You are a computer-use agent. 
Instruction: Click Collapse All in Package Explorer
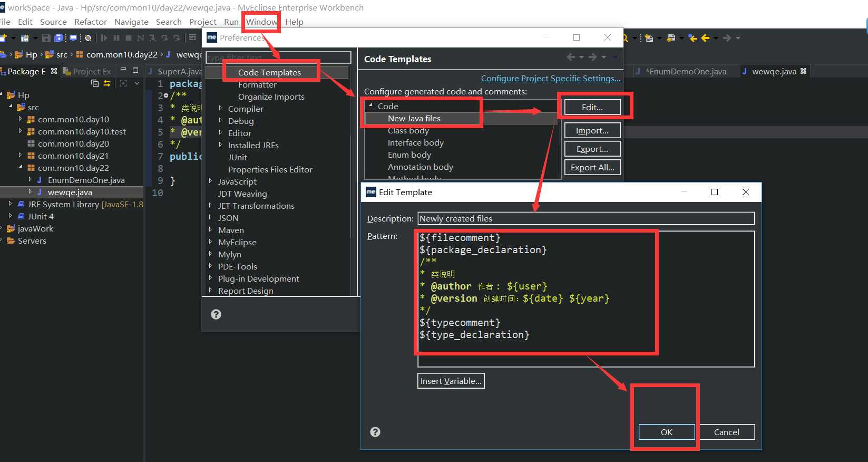(95, 83)
